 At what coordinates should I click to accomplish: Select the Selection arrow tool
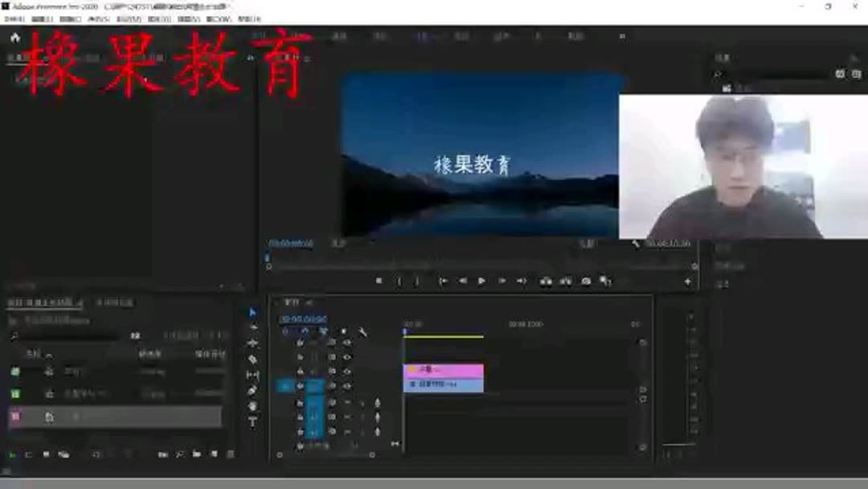(251, 312)
